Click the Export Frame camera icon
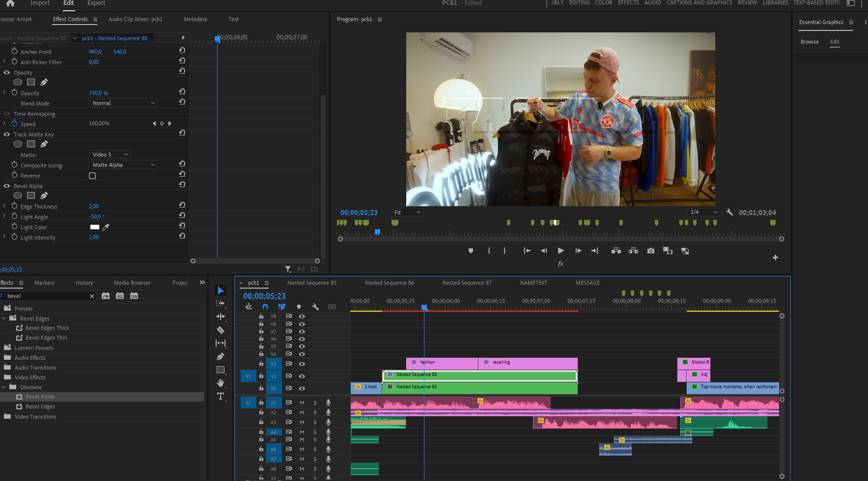This screenshot has height=481, width=868. pos(651,251)
